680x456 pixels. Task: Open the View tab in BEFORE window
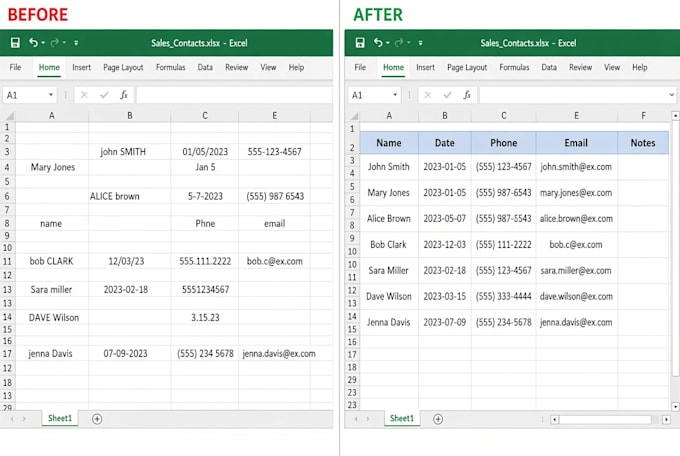(268, 67)
